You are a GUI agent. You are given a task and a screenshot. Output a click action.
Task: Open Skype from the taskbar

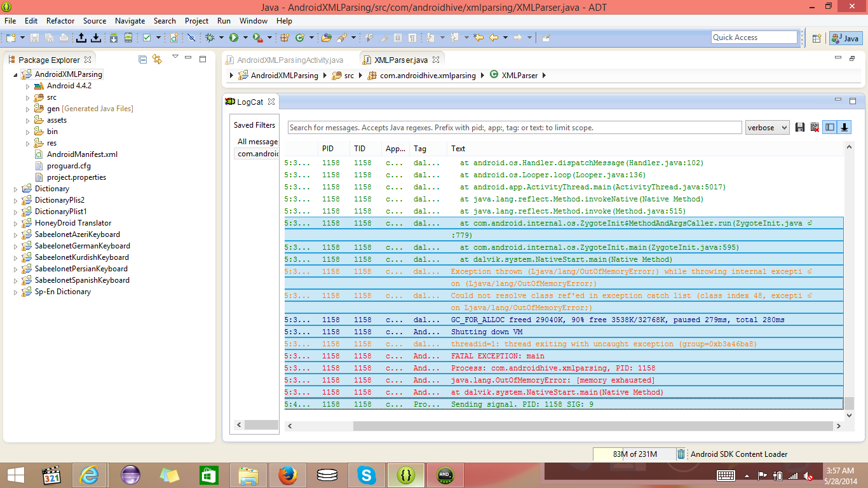pyautogui.click(x=366, y=475)
